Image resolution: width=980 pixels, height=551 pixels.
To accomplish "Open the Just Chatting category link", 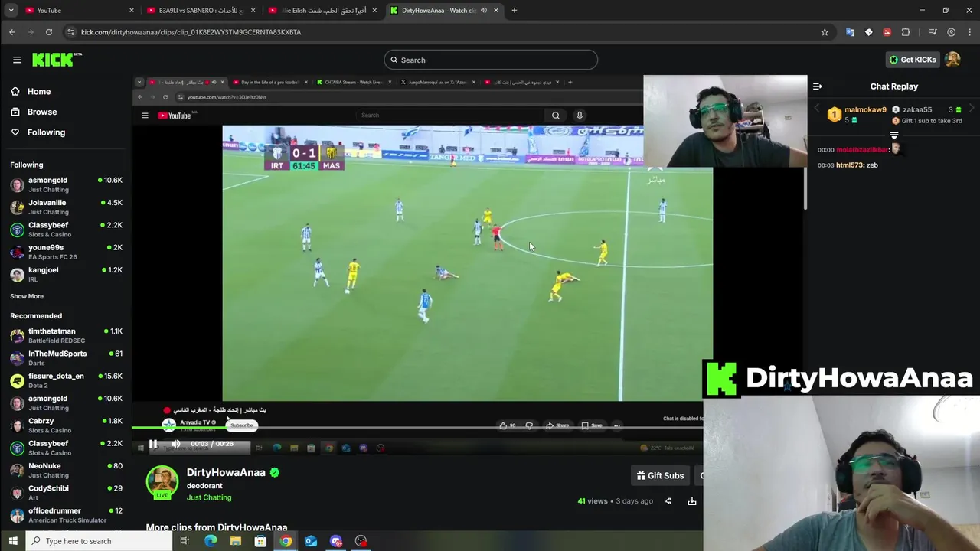I will pos(209,497).
